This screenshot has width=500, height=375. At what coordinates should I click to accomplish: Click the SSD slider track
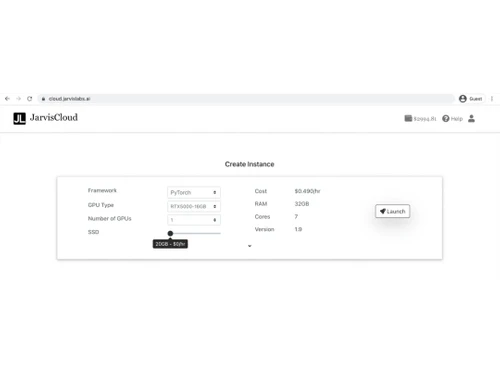(x=195, y=233)
